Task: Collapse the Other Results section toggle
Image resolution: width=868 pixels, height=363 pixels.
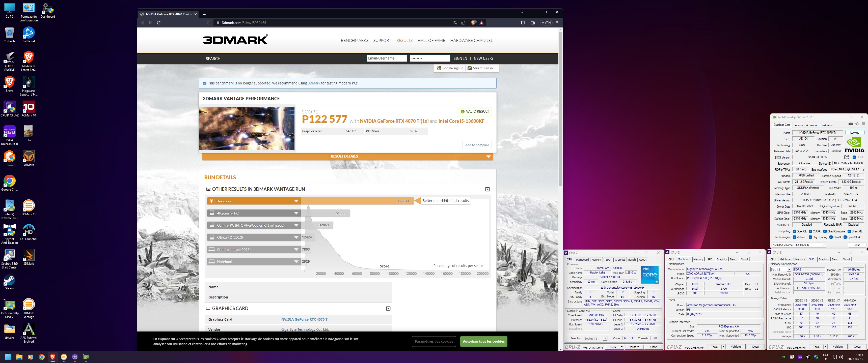Action: pyautogui.click(x=487, y=189)
